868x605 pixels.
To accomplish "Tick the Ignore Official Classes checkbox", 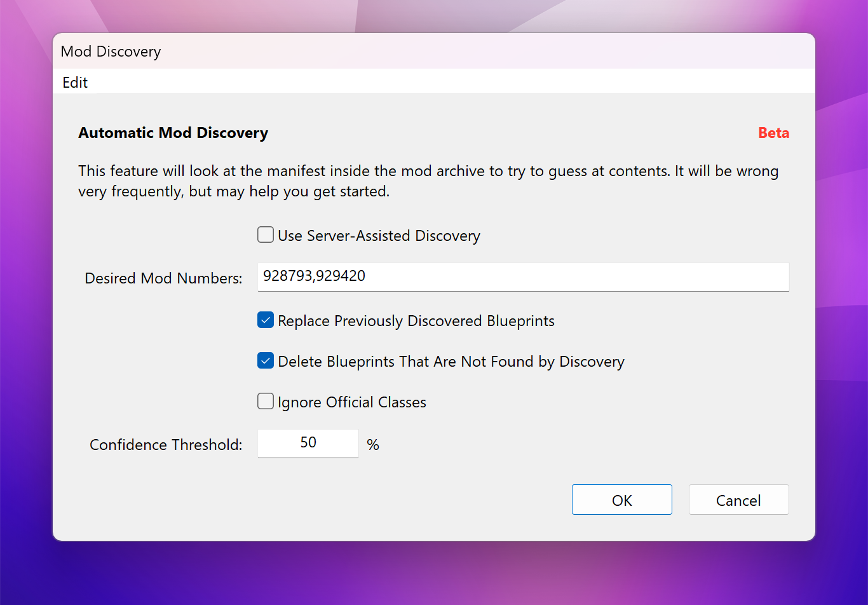I will [x=266, y=402].
